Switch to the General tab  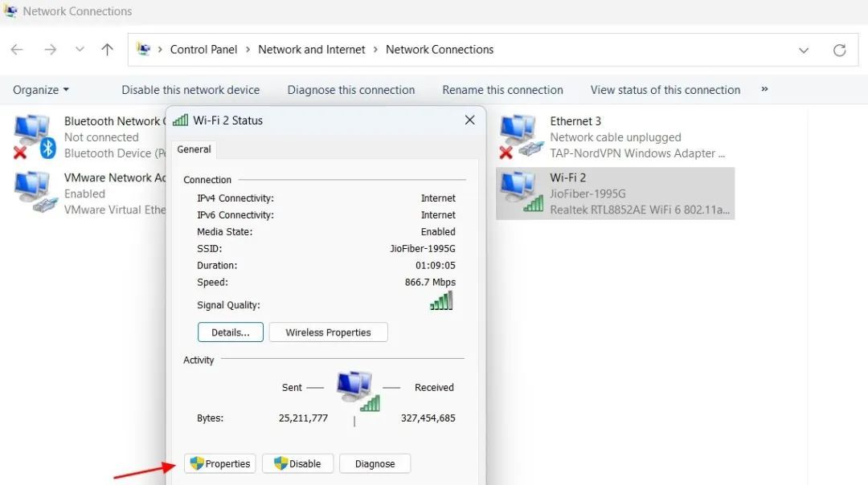194,149
